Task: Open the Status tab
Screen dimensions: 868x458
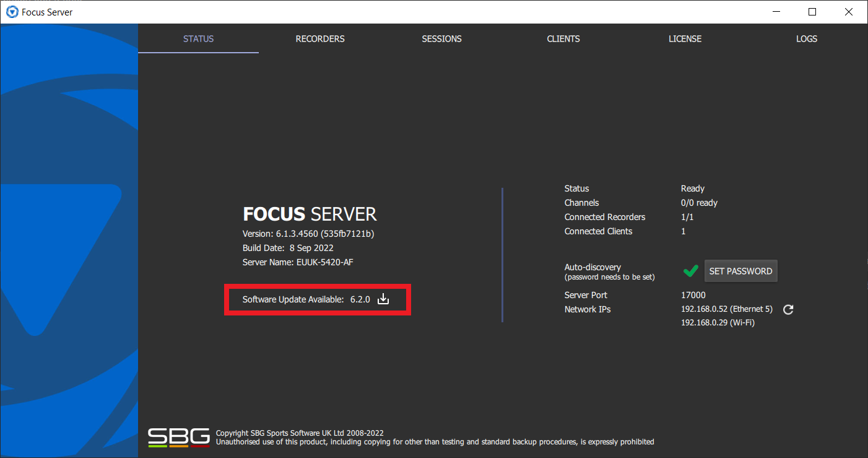Action: click(198, 38)
